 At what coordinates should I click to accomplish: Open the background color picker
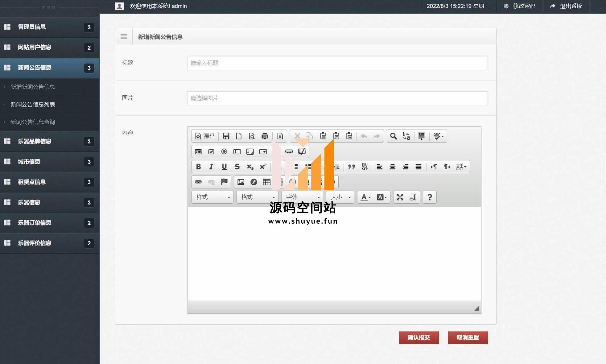[x=382, y=197]
